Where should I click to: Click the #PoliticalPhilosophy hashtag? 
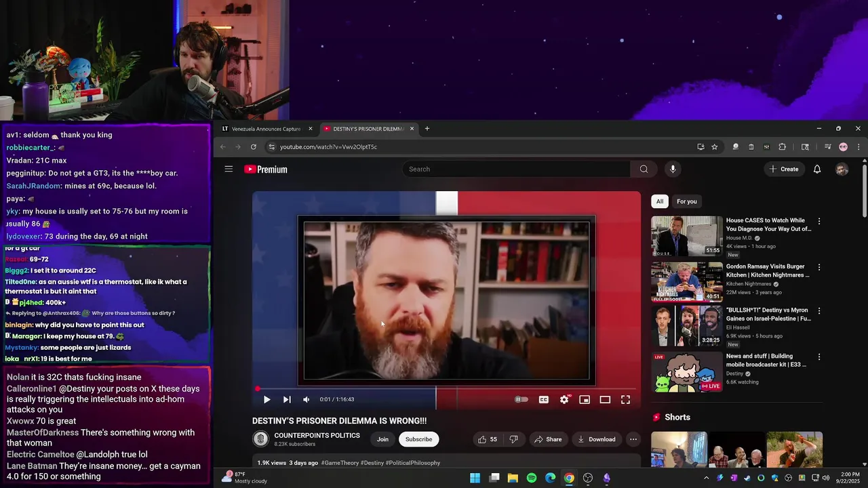[x=413, y=463]
